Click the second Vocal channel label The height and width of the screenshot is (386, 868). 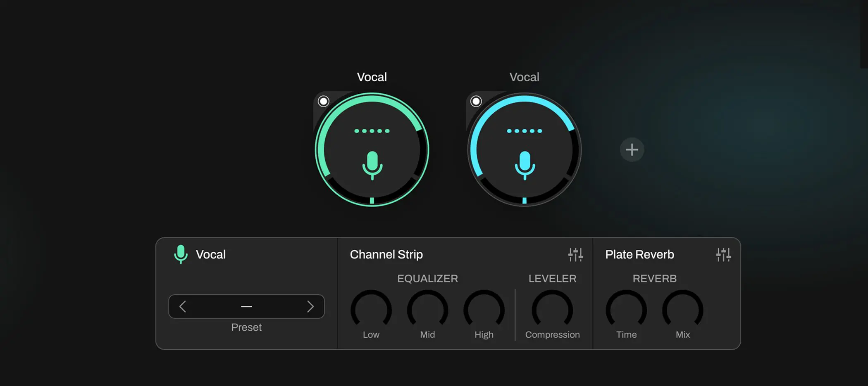(x=525, y=77)
